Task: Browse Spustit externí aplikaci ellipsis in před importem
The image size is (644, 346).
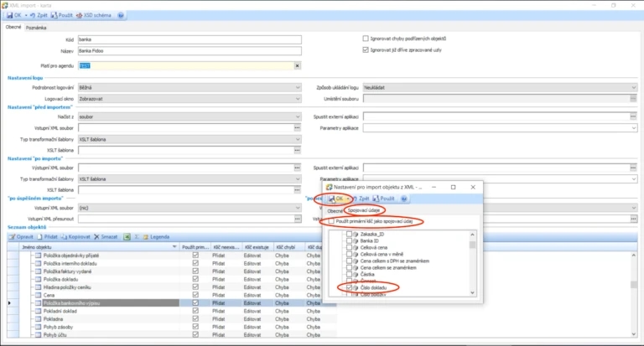Action: (x=633, y=116)
